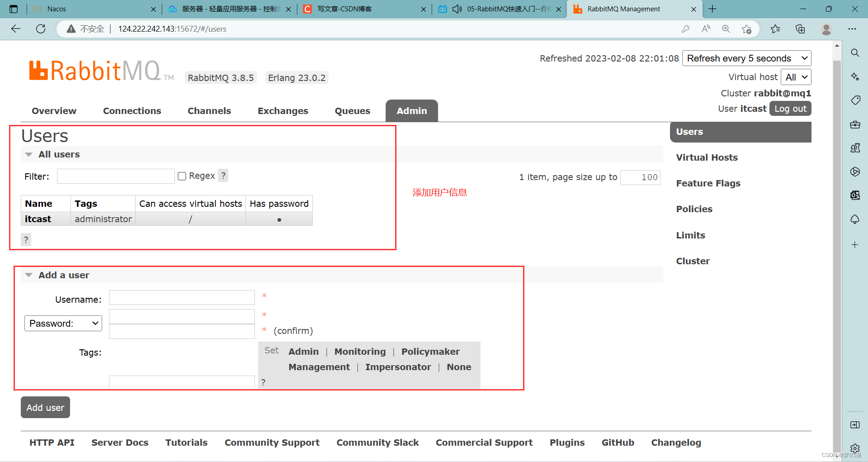The image size is (868, 462).
Task: Set the Monitoring tag
Action: click(360, 352)
